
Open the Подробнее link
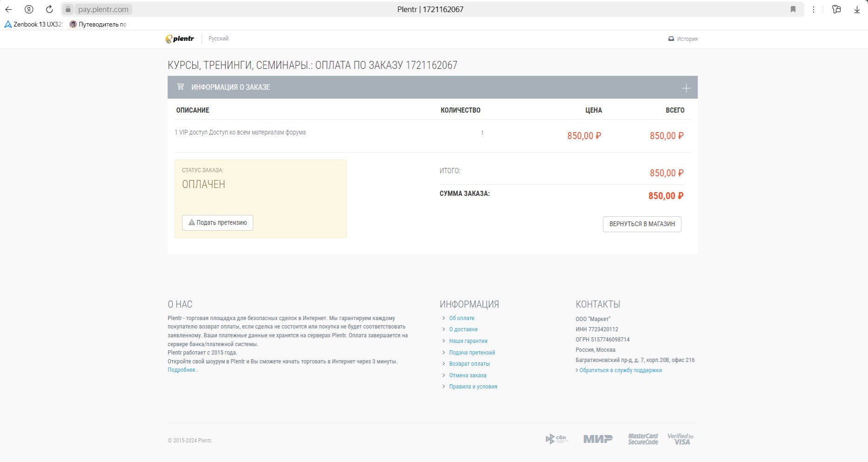click(181, 370)
